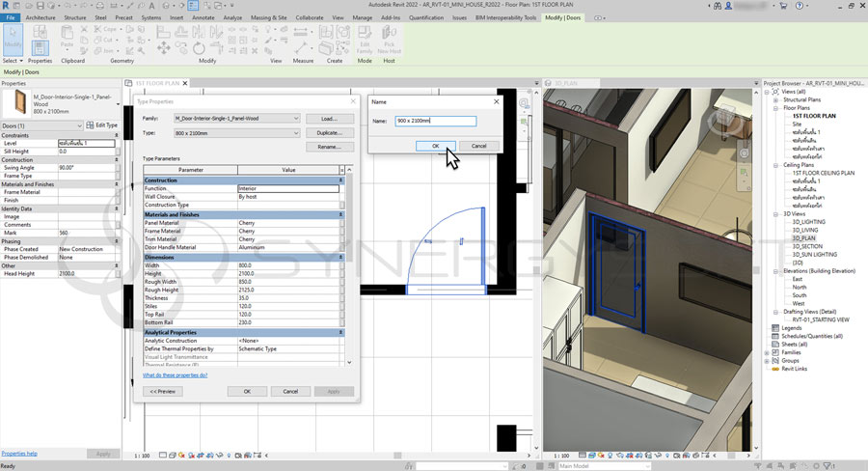
Task: Click the Edit Type button icon
Action: tap(90, 125)
